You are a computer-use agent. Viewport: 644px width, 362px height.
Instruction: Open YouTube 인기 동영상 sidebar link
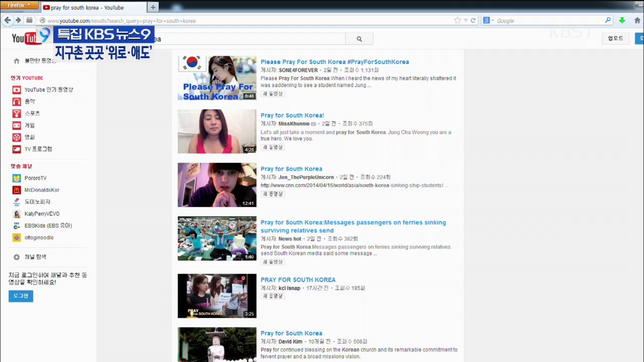click(x=49, y=89)
